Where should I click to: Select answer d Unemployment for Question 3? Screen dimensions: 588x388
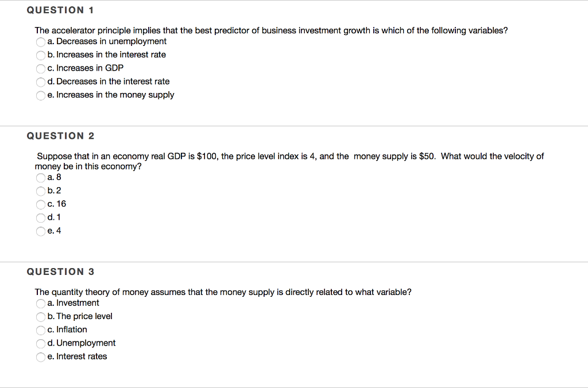pos(40,343)
